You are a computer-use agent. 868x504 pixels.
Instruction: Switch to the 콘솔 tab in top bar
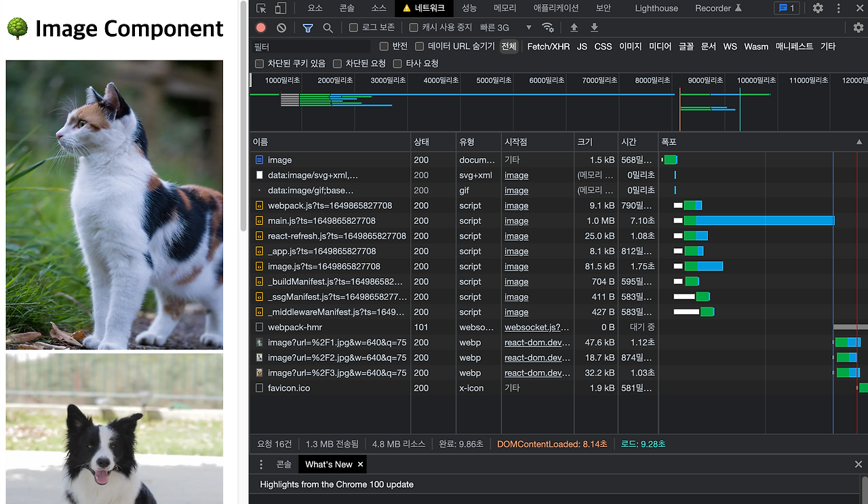[347, 8]
